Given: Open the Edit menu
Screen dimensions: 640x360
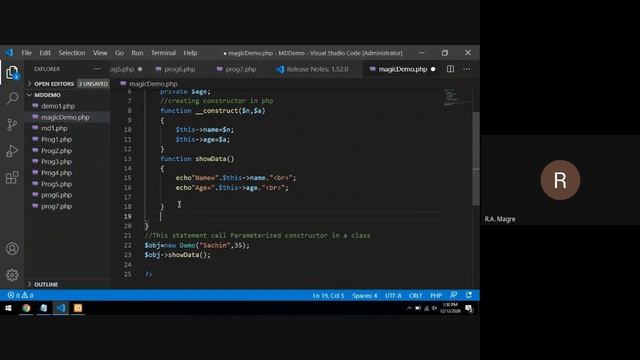Looking at the screenshot, I should pos(45,53).
